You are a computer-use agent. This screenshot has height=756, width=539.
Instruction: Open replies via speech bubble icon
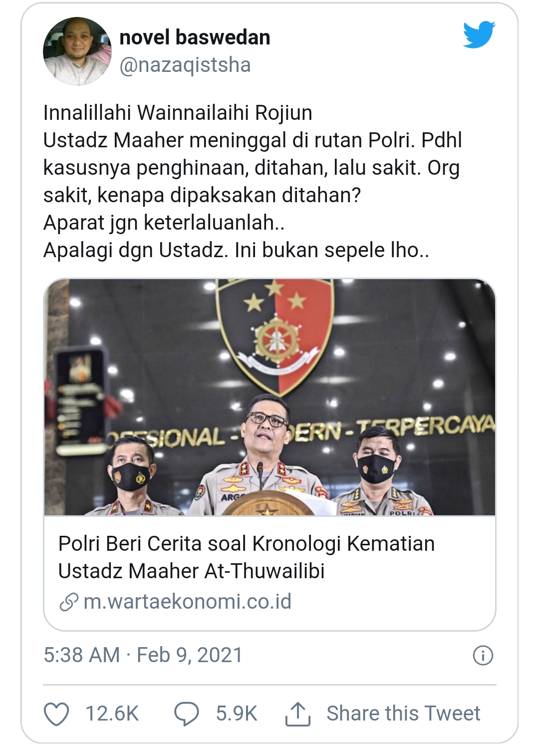(x=186, y=714)
